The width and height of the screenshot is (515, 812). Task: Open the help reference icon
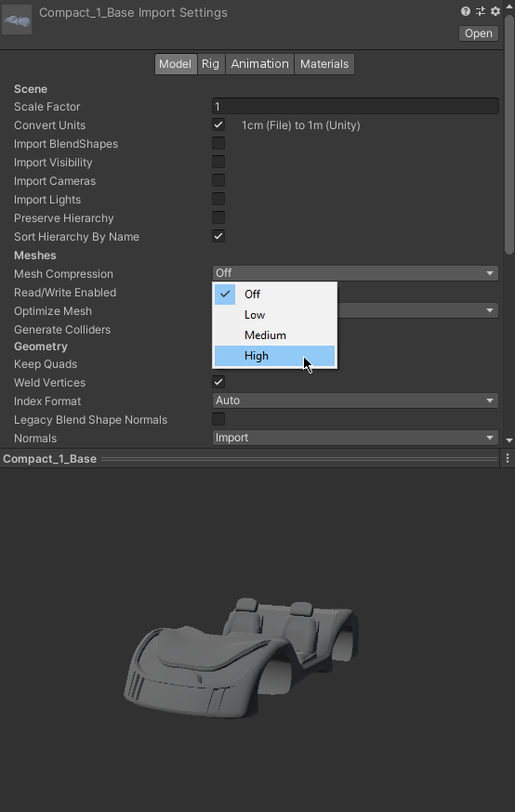(465, 11)
